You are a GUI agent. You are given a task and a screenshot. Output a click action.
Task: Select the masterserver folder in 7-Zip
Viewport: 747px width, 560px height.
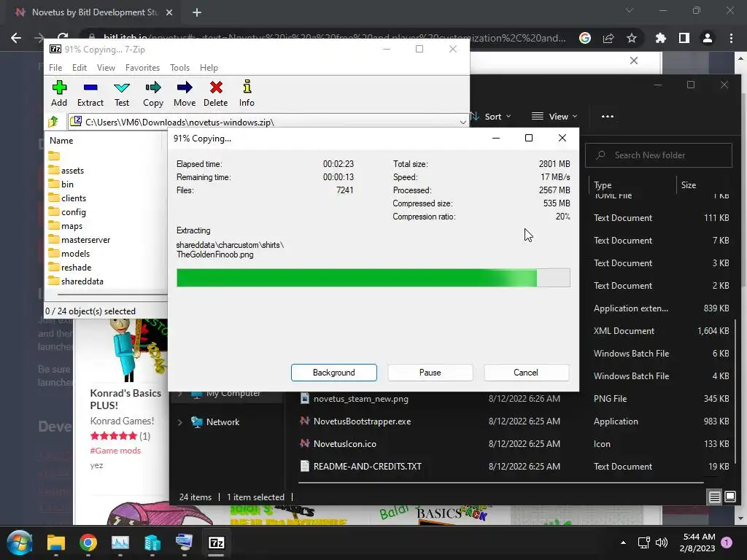point(79,239)
